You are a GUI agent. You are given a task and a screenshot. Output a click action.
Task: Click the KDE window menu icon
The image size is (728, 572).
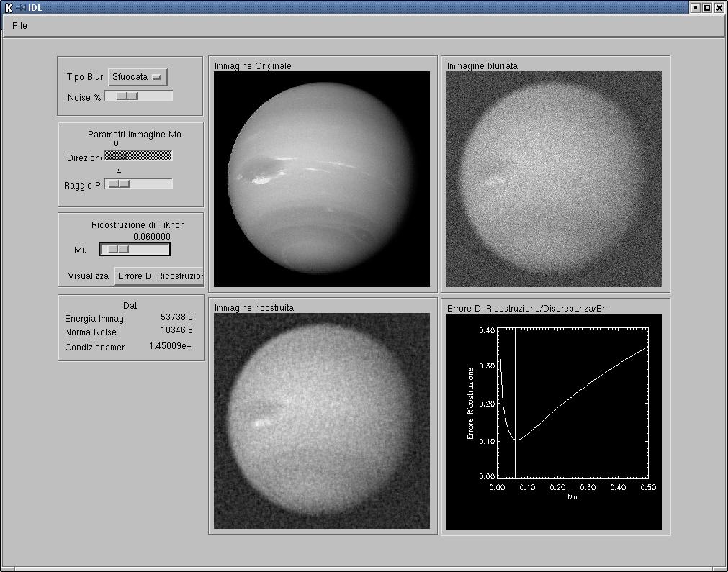pos(8,7)
